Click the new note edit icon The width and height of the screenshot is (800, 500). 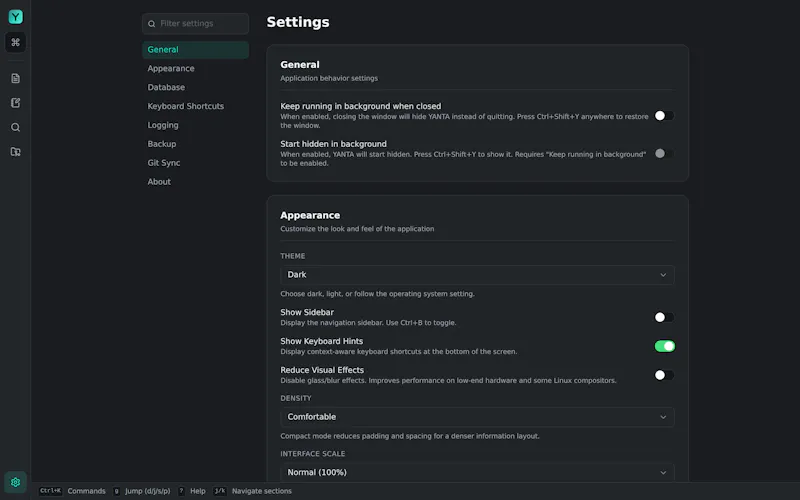[x=15, y=103]
